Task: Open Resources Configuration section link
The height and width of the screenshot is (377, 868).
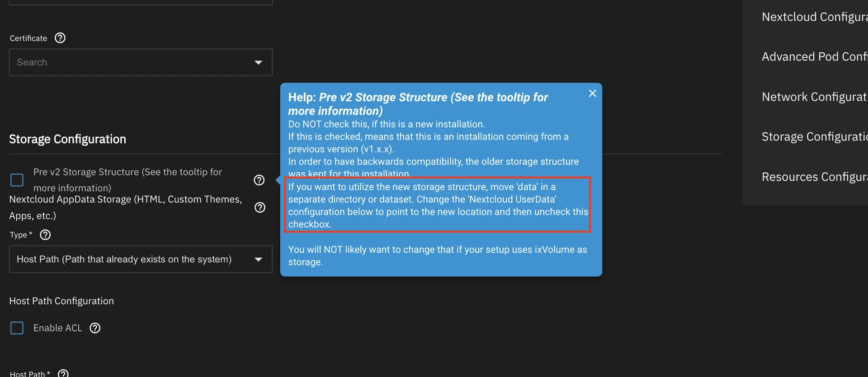Action: (x=814, y=177)
